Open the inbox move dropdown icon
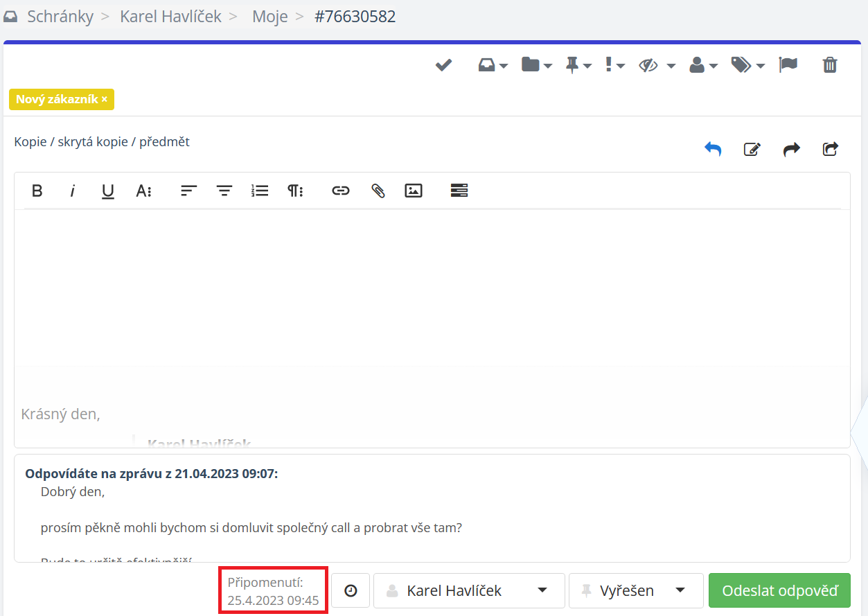This screenshot has width=868, height=616. click(x=493, y=65)
